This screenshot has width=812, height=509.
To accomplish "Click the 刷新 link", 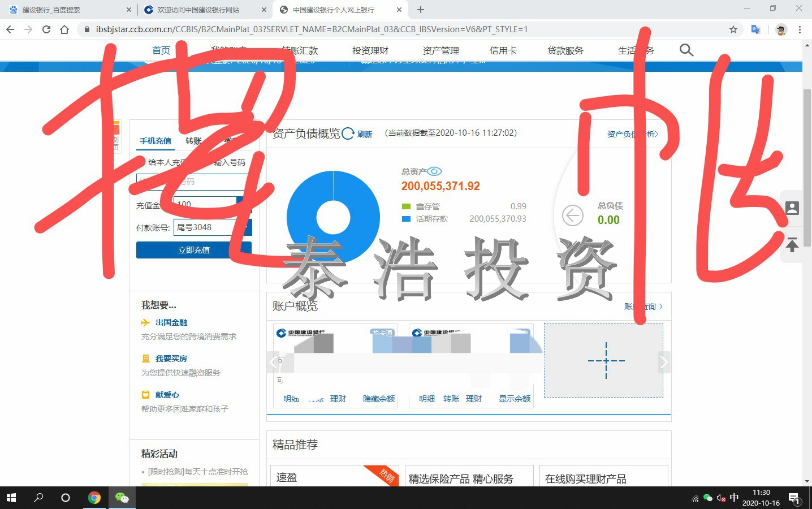I will pos(365,134).
